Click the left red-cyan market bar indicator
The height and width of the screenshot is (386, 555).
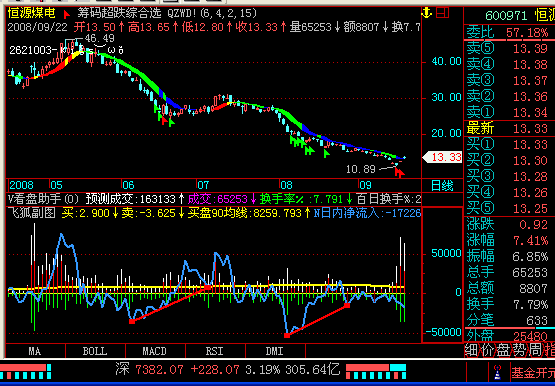26,371
